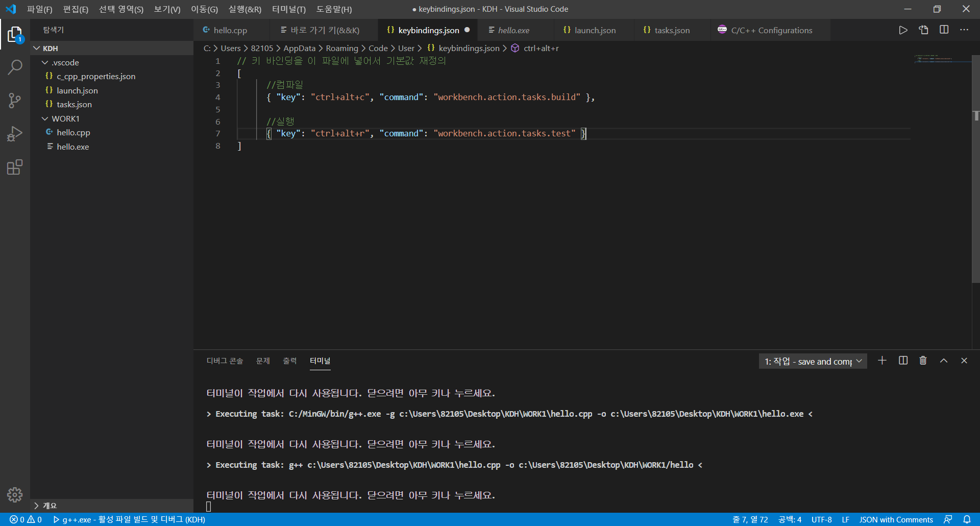Click VS Code logo icon in title bar
This screenshot has height=526, width=980.
click(x=11, y=9)
